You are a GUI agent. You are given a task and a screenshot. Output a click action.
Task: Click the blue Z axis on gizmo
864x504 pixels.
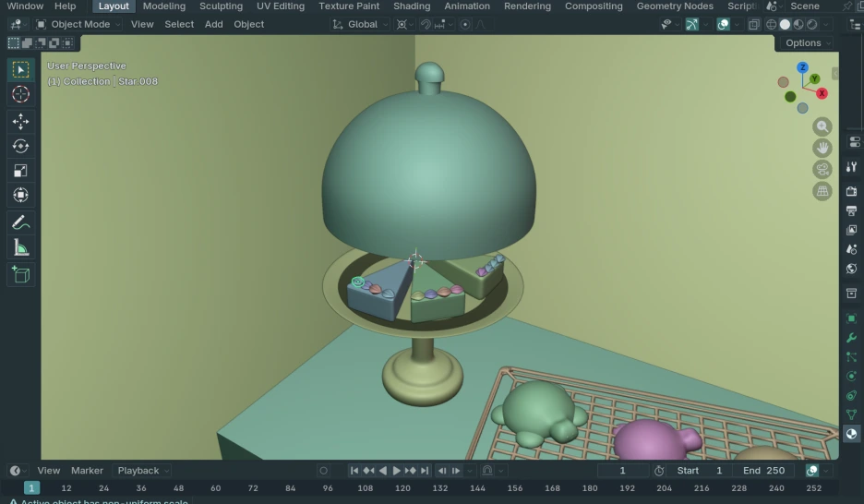[802, 67]
